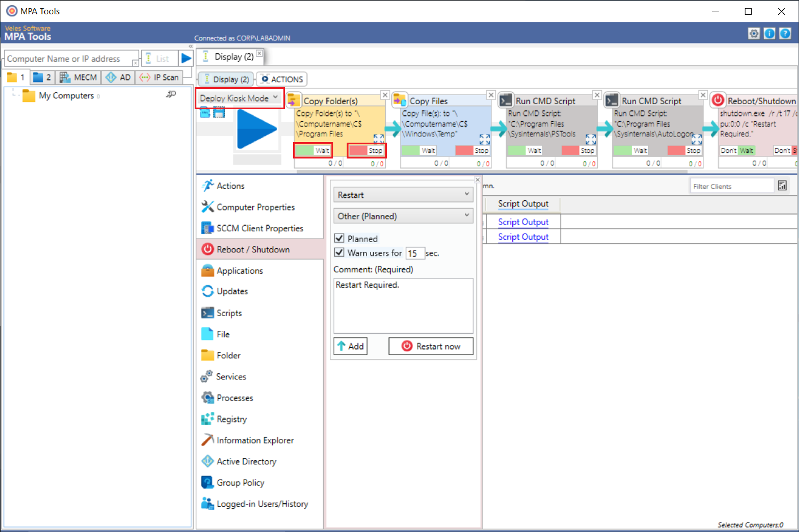Switch to the folder 2 tab
The width and height of the screenshot is (799, 532).
42,77
